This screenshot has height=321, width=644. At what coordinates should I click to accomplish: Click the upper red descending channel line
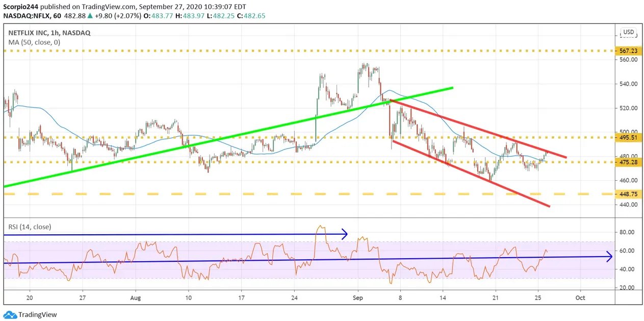point(478,128)
